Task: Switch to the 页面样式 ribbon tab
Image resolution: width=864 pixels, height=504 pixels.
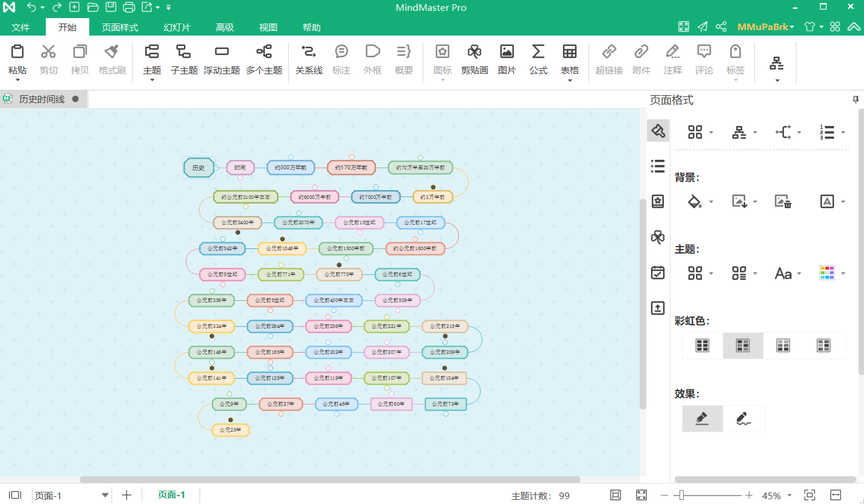Action: pos(119,28)
